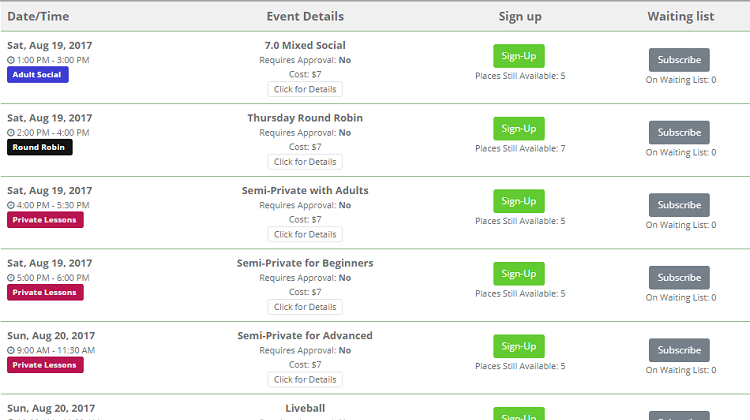
Task: Sign up for Semi-Private with Adults
Action: [x=518, y=201]
